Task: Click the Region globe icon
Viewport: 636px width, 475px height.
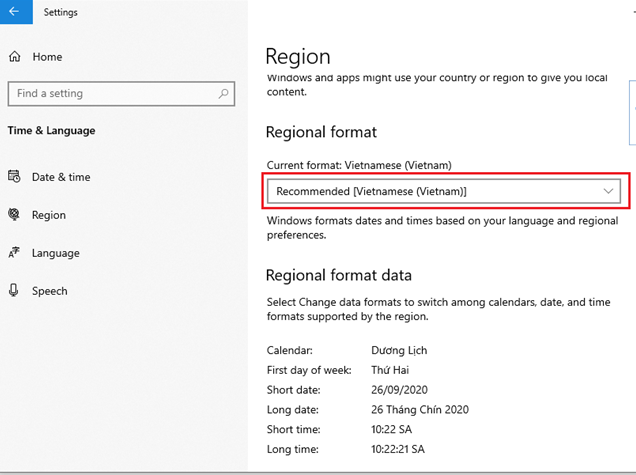Action: [14, 215]
